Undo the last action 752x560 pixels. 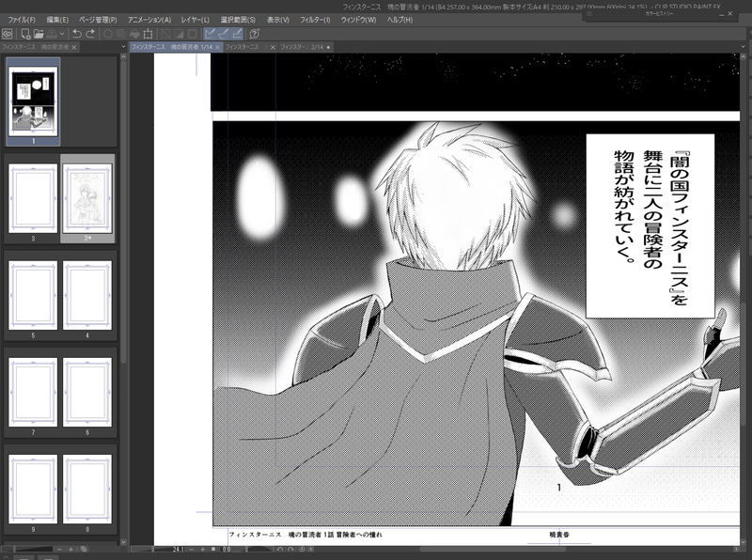[x=77, y=34]
